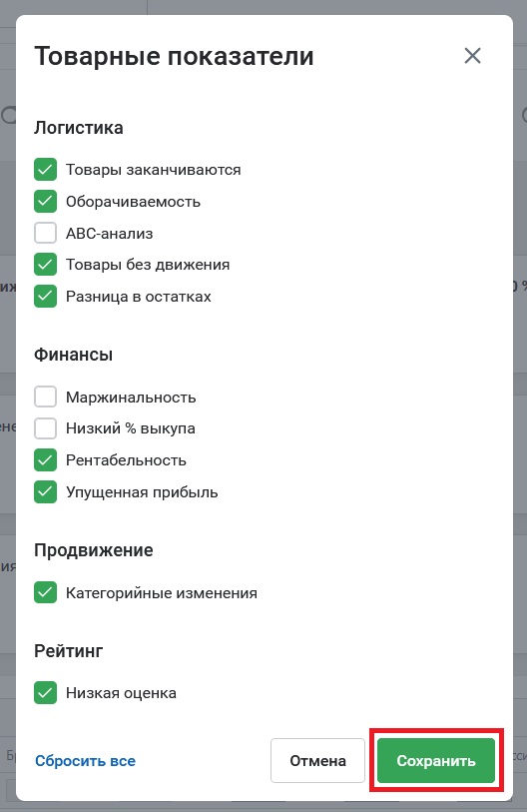The width and height of the screenshot is (527, 812).
Task: Enable Маржинальность checkbox
Action: coord(46,398)
